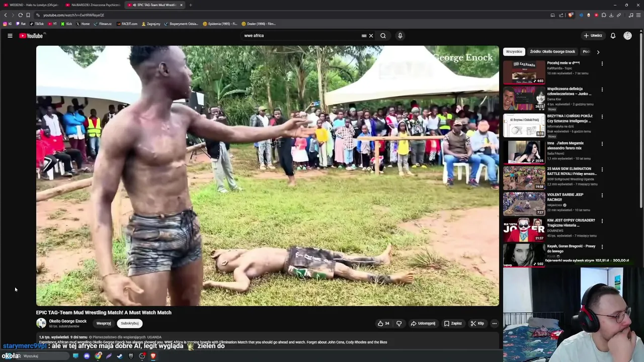The image size is (644, 362).
Task: Open options for 'Inna J'adore Megamix'
Action: (602, 144)
